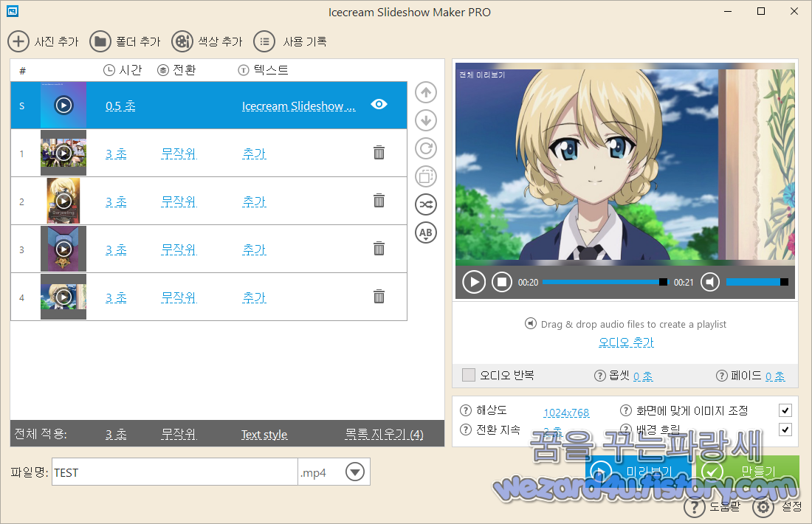The width and height of the screenshot is (812, 524).
Task: Click help icon next to transition duration
Action: [x=466, y=430]
